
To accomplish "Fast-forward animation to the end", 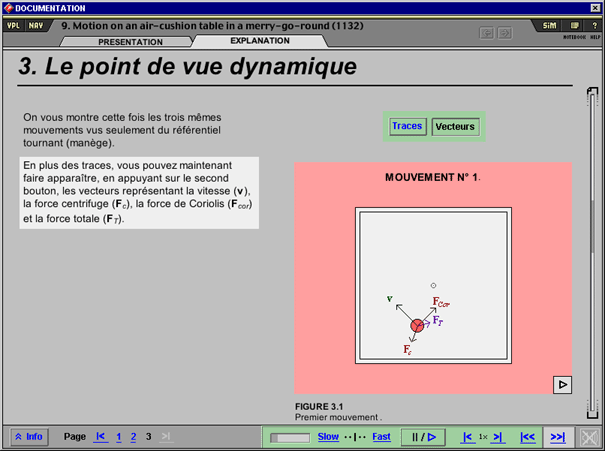I will point(558,437).
